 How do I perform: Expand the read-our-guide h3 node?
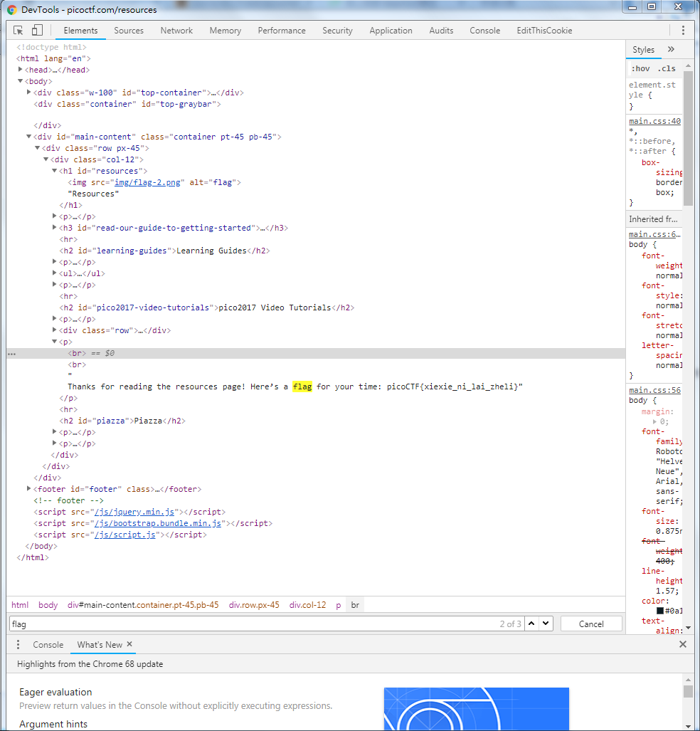tap(55, 228)
